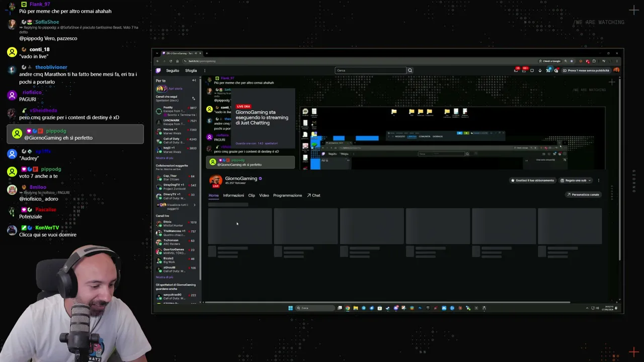Open the browser extensions puzzle icon
This screenshot has height=362, width=644.
[x=594, y=61]
